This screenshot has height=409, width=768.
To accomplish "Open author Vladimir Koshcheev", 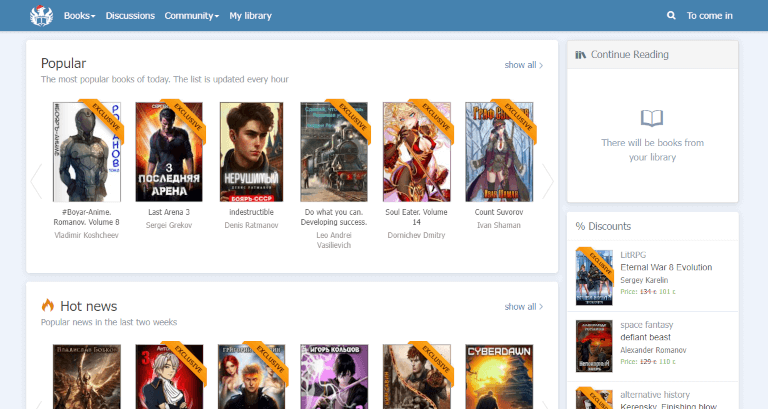I will tap(87, 235).
